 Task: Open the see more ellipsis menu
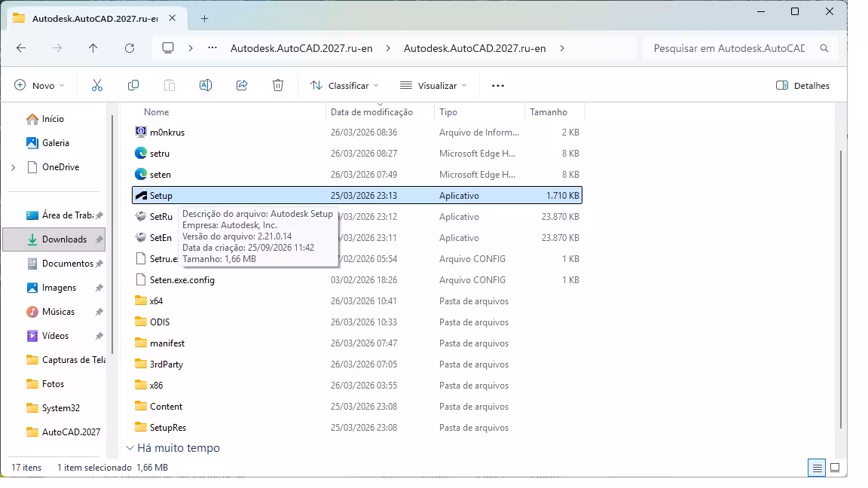pos(497,85)
